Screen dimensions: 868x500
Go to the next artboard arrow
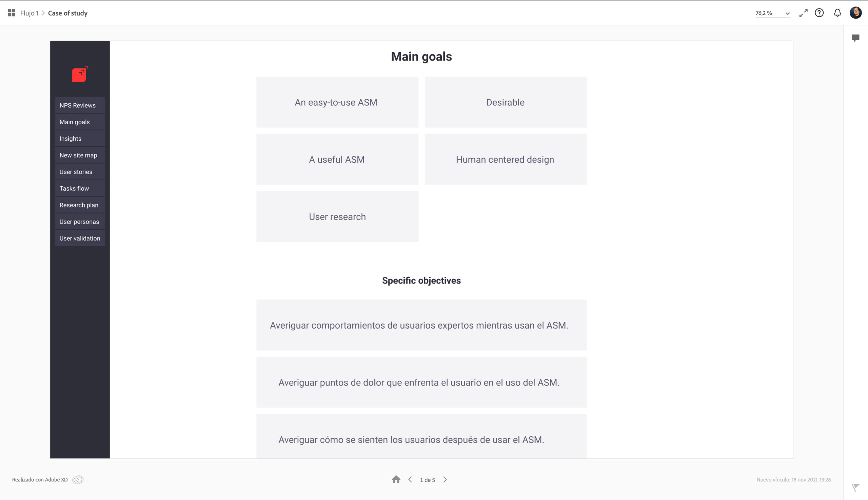pos(445,479)
